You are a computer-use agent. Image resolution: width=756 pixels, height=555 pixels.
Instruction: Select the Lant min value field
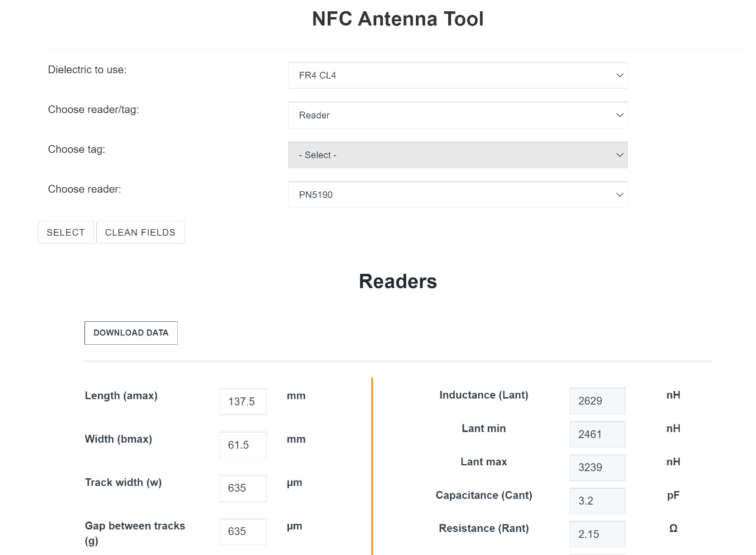pos(597,435)
